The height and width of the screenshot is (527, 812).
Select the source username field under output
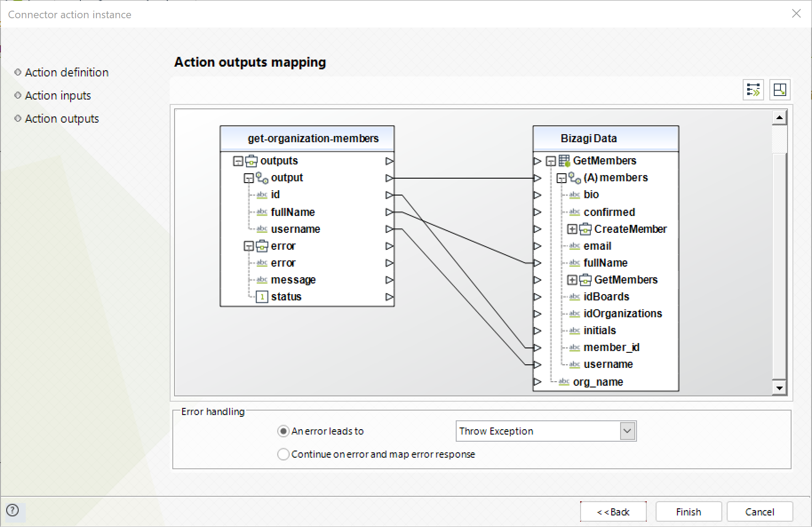click(295, 229)
